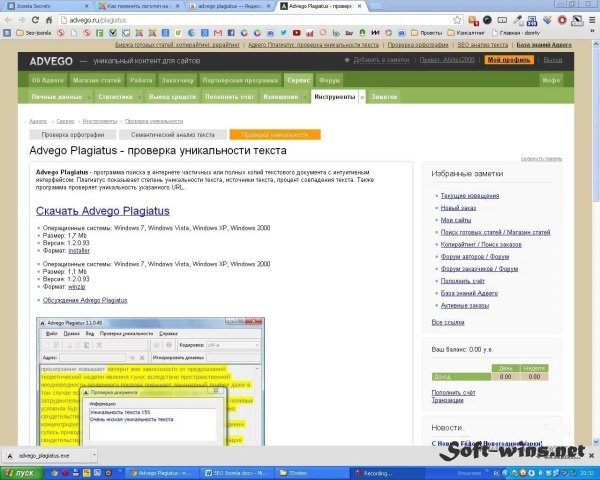Click the eyedropper extension icon
Image resolution: width=600 pixels, height=480 pixels.
coord(518,20)
